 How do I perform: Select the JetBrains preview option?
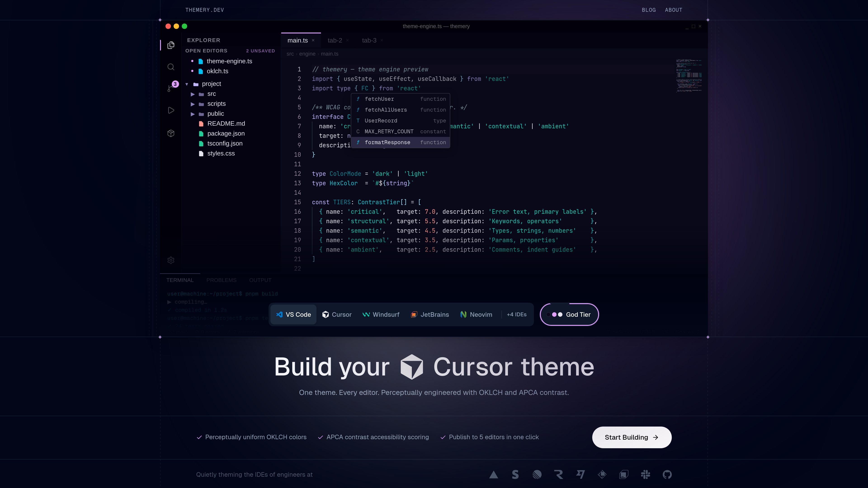point(430,314)
